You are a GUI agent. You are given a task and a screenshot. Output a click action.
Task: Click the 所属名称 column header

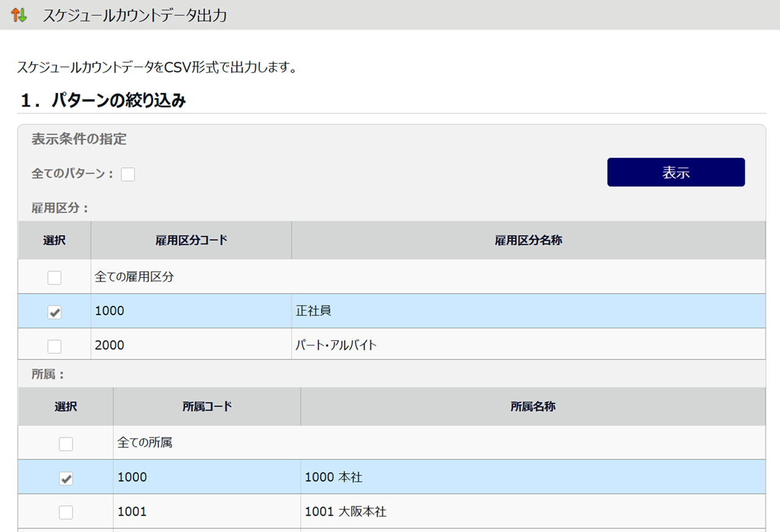[533, 406]
